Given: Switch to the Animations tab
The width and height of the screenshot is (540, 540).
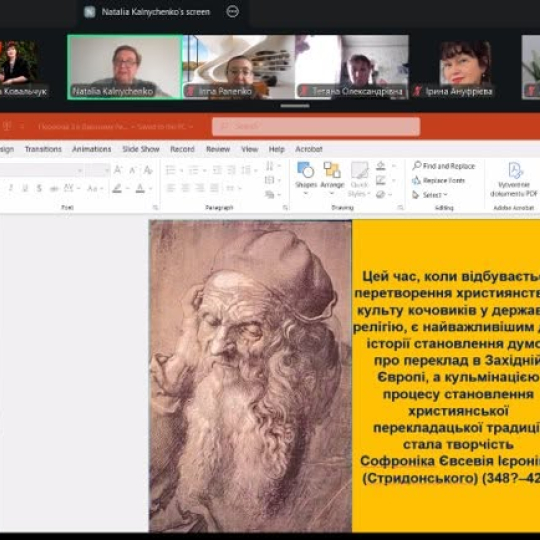Looking at the screenshot, I should [92, 149].
